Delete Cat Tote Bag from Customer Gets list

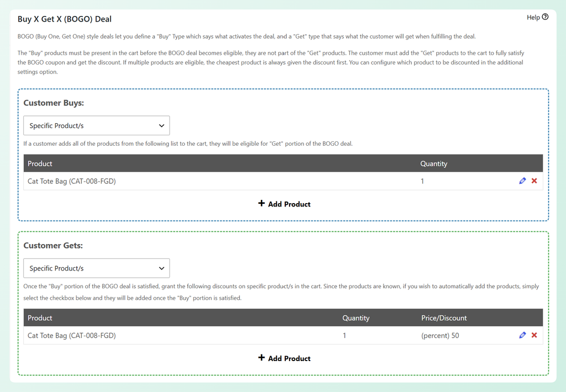534,335
